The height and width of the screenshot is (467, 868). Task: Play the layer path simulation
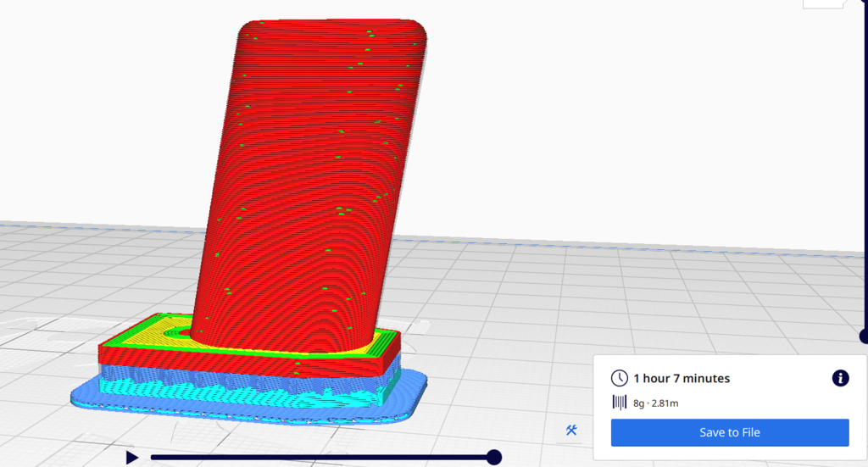point(132,458)
